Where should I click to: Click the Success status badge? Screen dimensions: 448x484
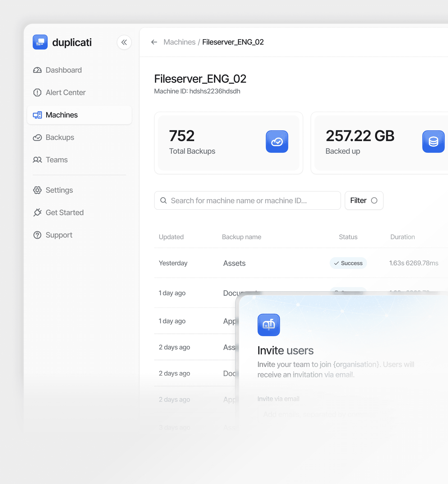click(x=348, y=263)
